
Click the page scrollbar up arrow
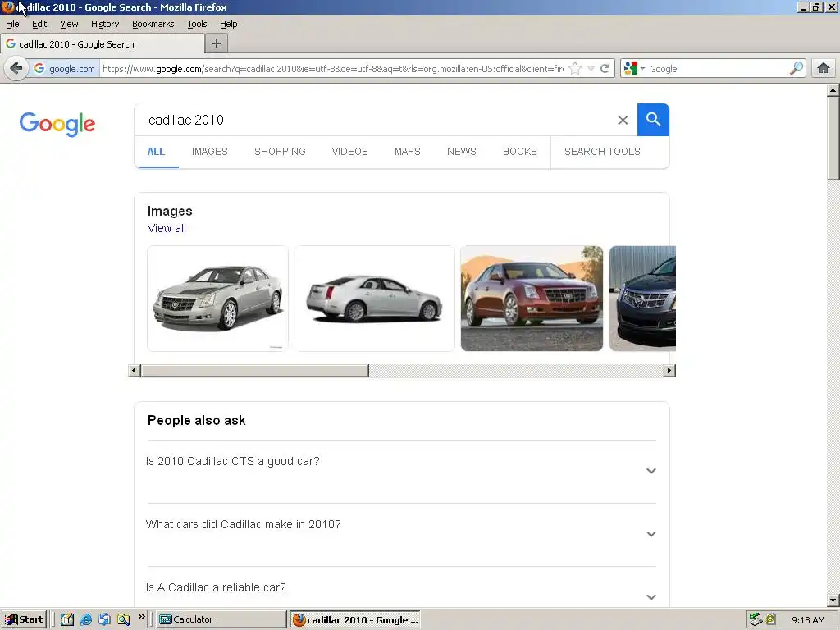[833, 90]
